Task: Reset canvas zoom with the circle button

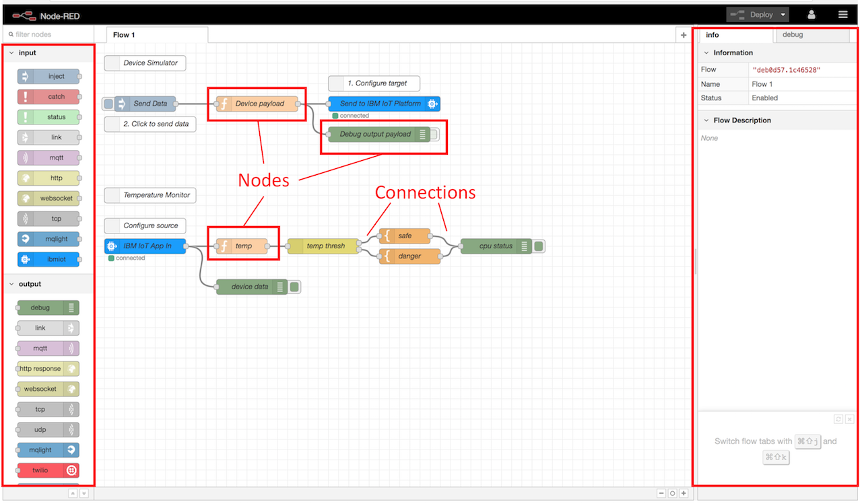Action: [x=672, y=493]
